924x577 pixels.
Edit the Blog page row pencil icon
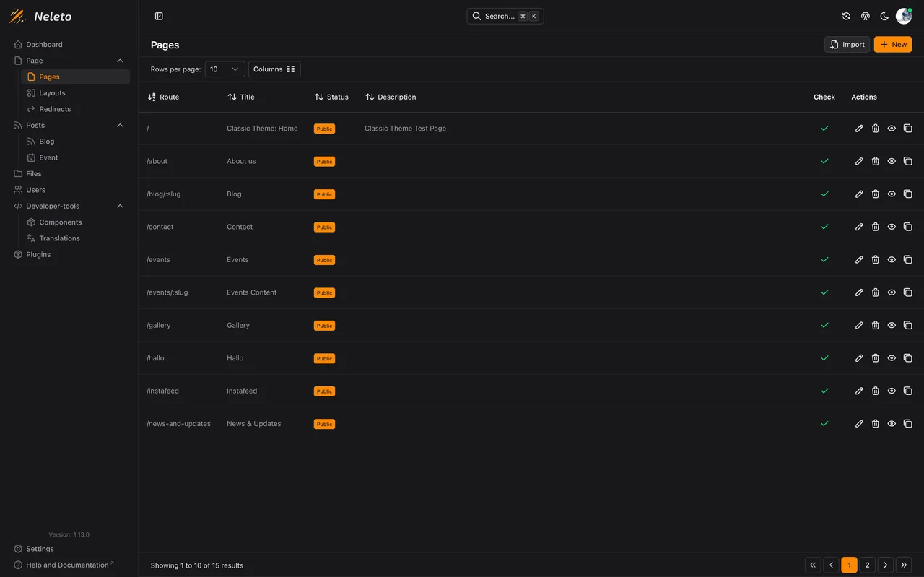point(859,194)
